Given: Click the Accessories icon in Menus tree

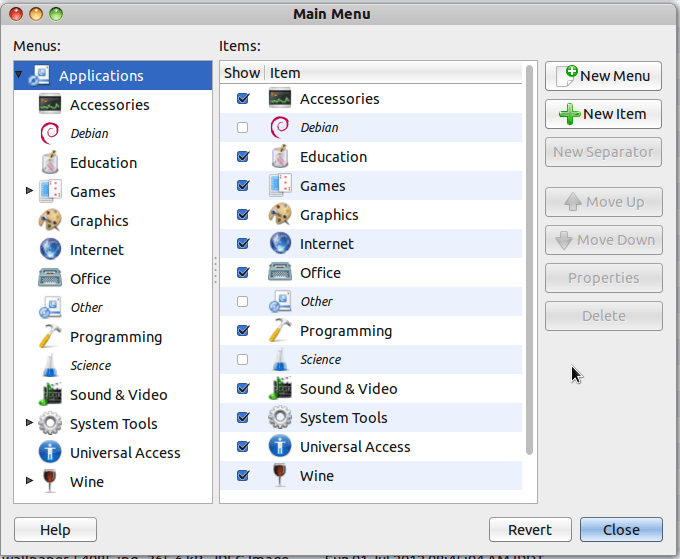Looking at the screenshot, I should point(50,105).
